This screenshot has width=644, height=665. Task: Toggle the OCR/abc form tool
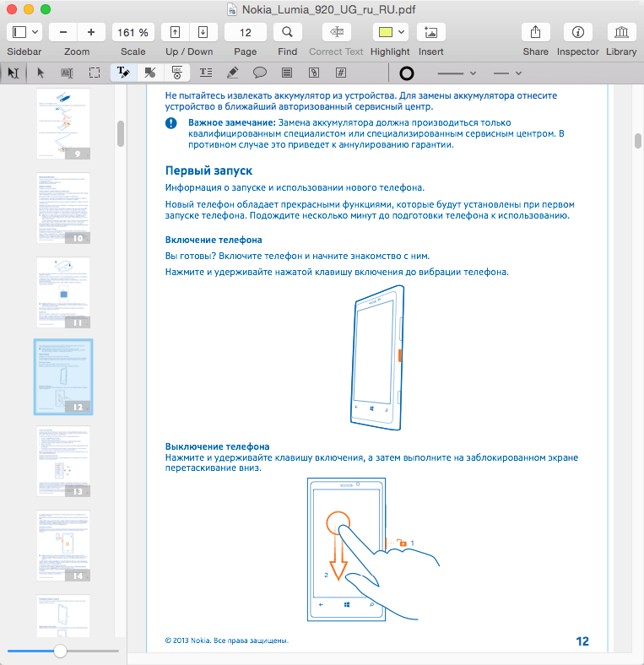[177, 73]
